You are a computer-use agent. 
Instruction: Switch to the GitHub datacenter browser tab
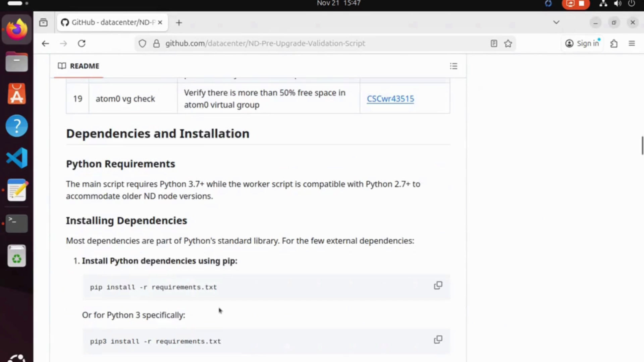[112, 22]
